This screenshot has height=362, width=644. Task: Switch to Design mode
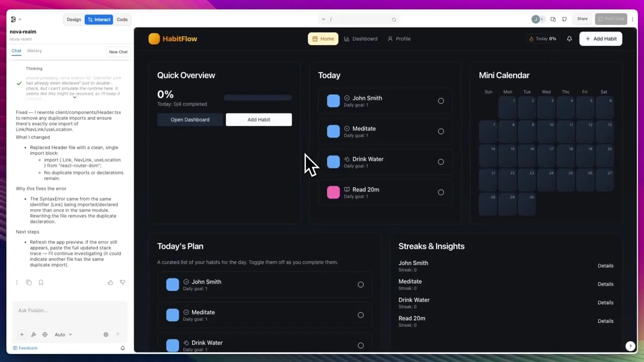74,20
